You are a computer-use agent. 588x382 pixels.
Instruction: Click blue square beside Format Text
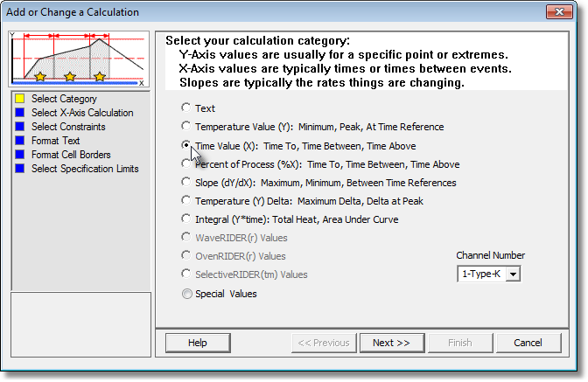pyautogui.click(x=20, y=141)
